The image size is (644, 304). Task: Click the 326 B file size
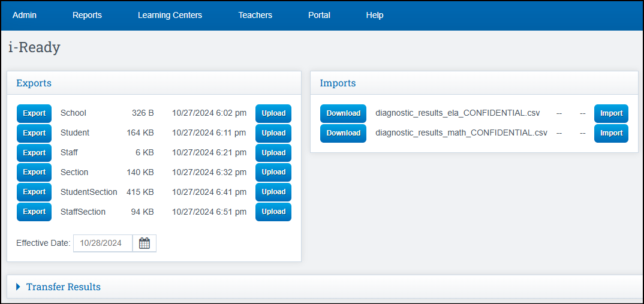click(143, 113)
